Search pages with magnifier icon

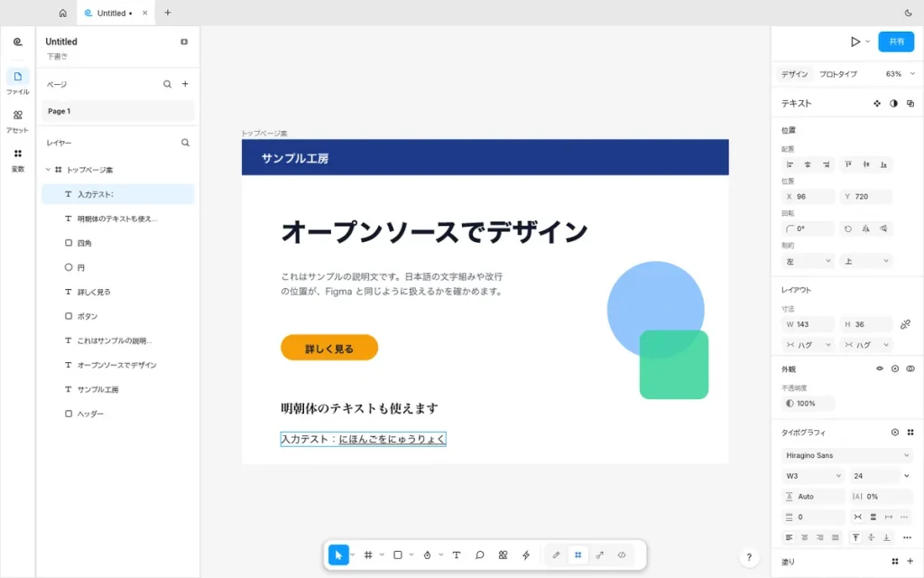coord(167,84)
